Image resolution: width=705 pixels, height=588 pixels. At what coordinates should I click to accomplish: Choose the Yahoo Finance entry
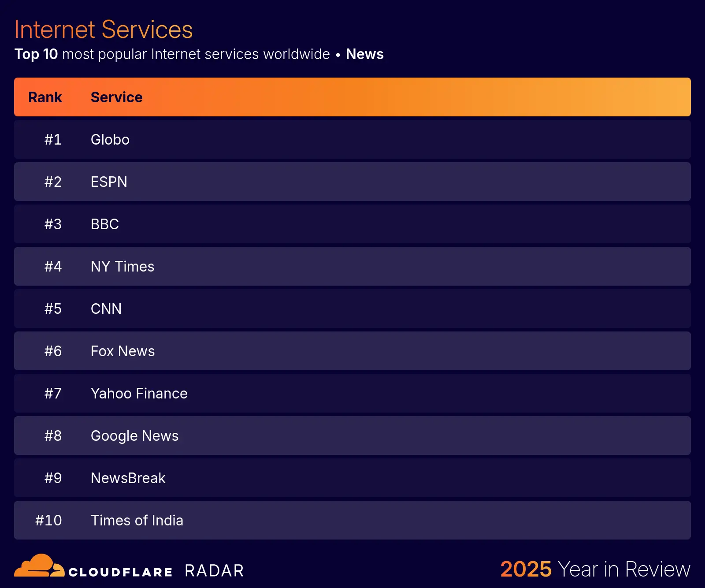[x=139, y=394]
